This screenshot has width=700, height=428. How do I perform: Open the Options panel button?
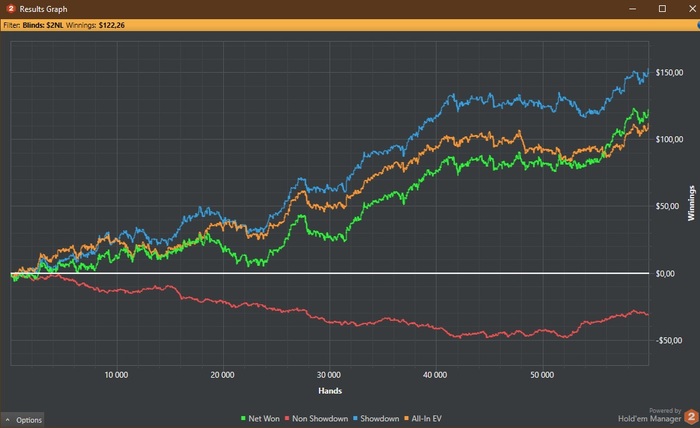23,420
